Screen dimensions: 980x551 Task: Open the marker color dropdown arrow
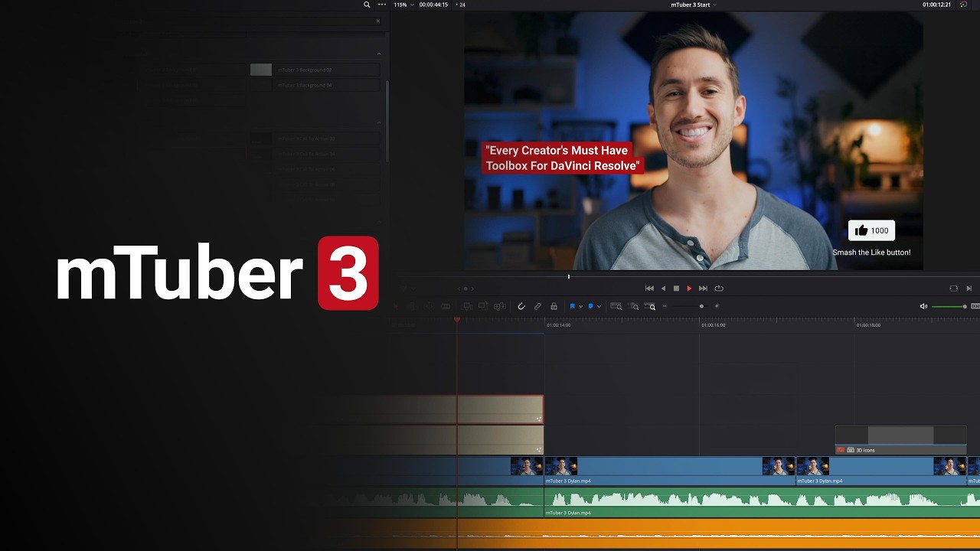599,306
